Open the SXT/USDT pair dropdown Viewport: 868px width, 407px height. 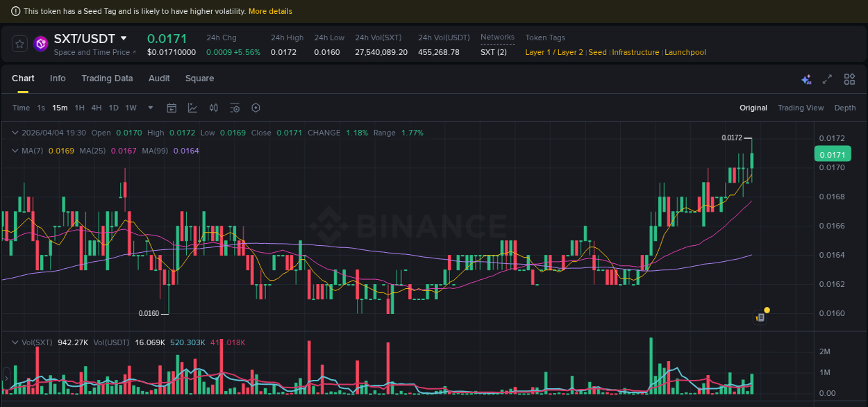(122, 38)
